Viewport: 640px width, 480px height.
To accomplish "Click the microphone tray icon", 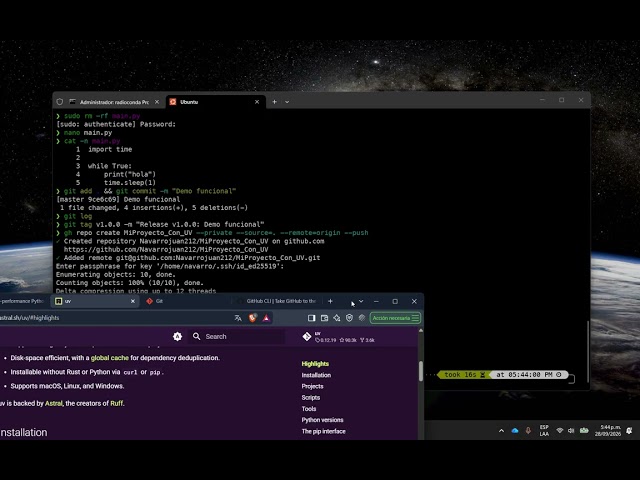I will [528, 431].
